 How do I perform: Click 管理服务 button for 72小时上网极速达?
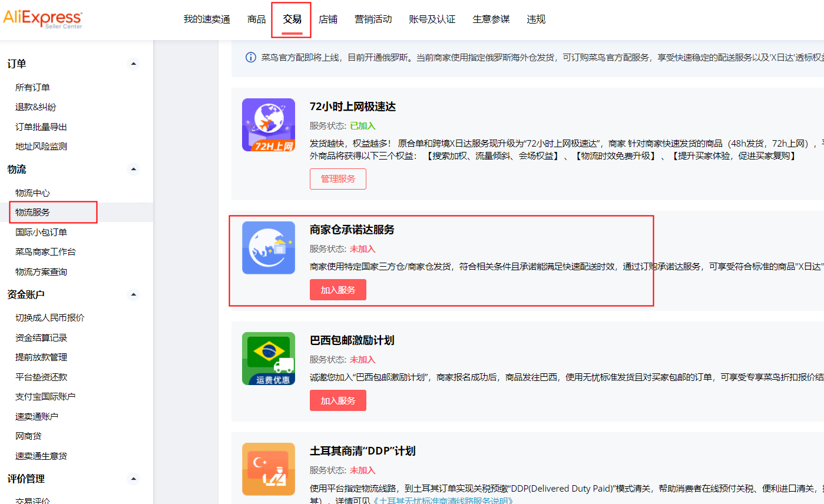coord(338,179)
